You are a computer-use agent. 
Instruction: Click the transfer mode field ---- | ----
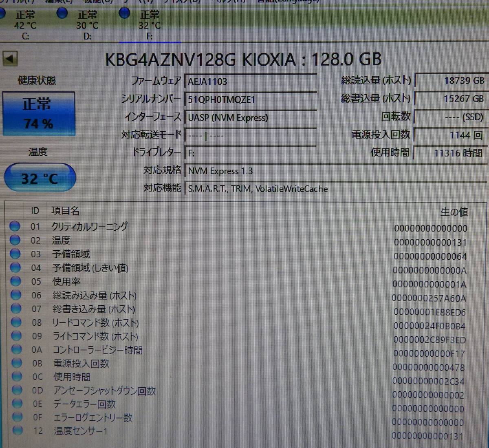coord(251,135)
